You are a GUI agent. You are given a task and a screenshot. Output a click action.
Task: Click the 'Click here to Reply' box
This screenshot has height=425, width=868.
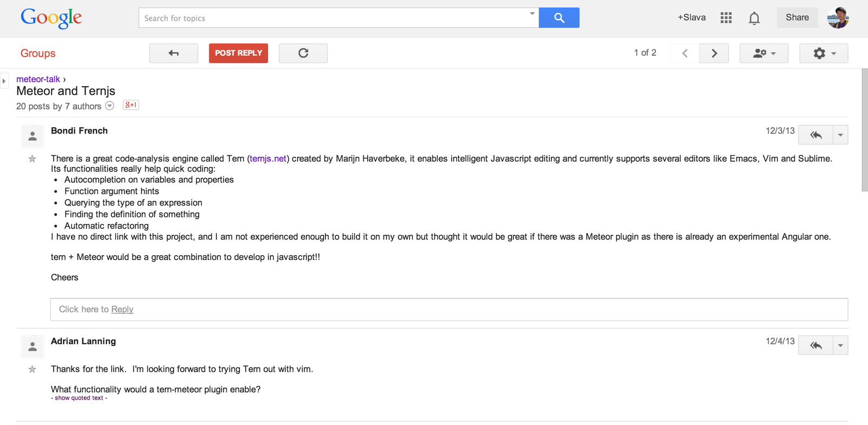tap(449, 309)
